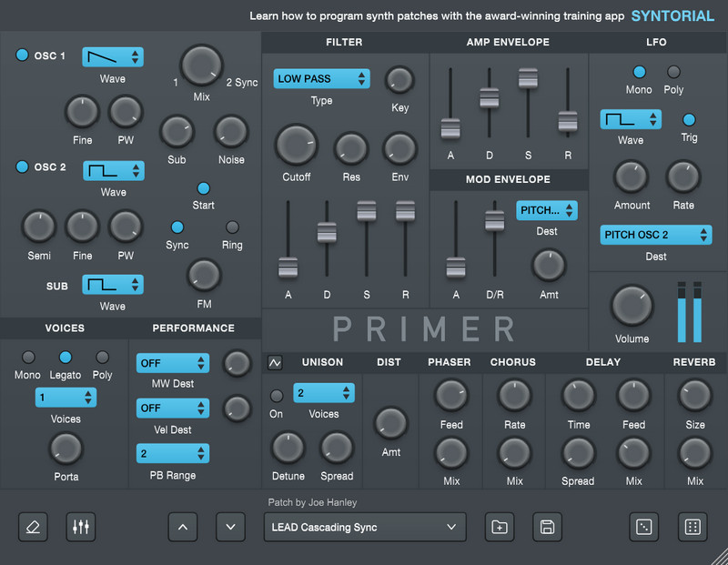This screenshot has width=728, height=565.
Task: Go to next patch with down arrow
Action: (231, 527)
